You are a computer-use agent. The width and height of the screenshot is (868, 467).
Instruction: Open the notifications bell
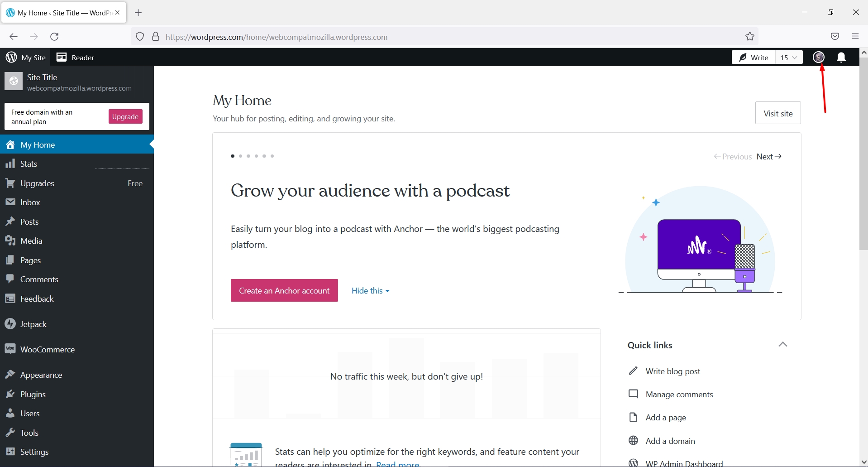(841, 57)
